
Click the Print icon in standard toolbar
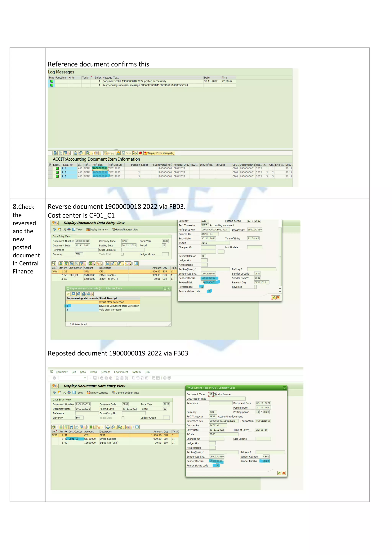pyautogui.click(x=117, y=378)
